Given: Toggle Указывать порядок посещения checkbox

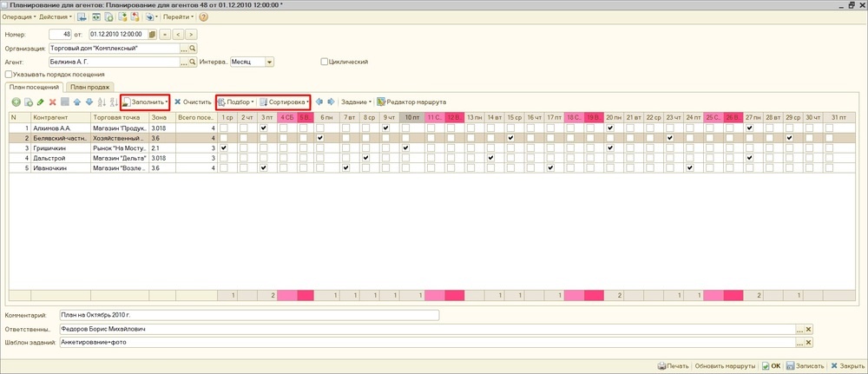Looking at the screenshot, I should click(9, 74).
